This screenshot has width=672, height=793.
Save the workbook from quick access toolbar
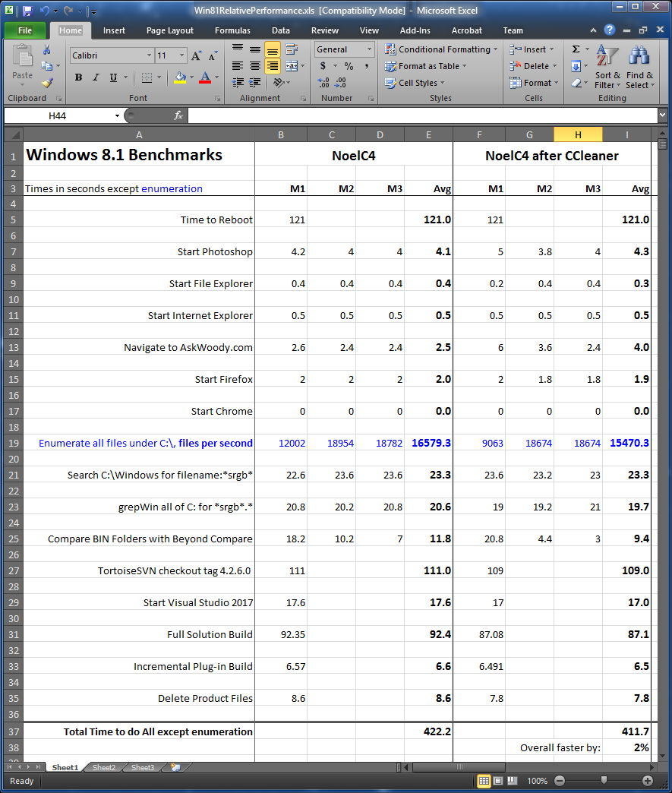27,11
